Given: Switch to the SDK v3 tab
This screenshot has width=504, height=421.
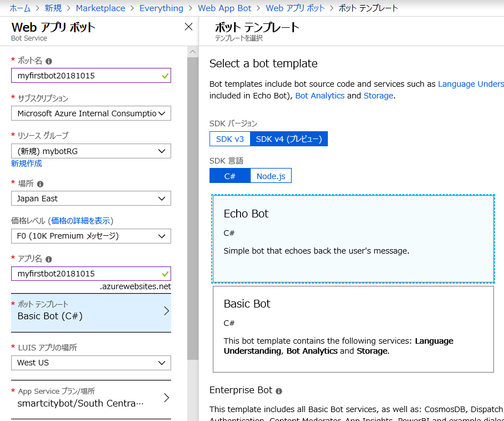Looking at the screenshot, I should tap(229, 138).
